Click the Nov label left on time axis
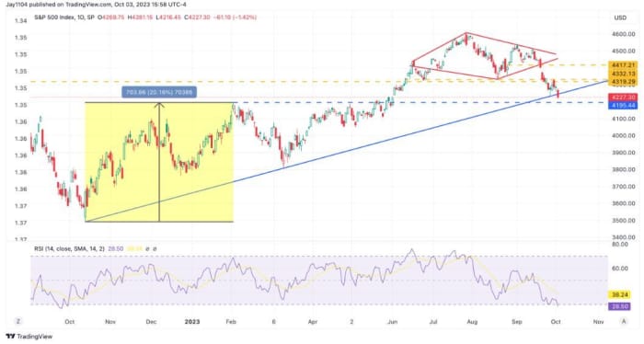 pyautogui.click(x=110, y=322)
